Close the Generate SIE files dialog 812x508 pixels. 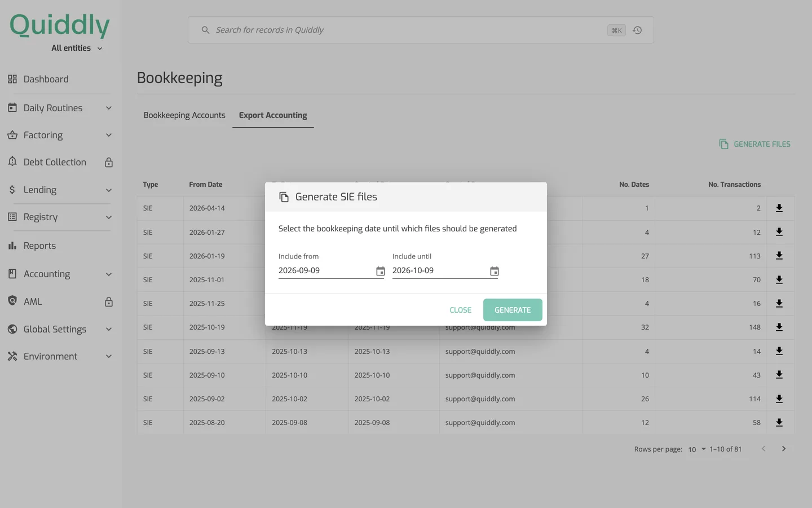coord(460,310)
